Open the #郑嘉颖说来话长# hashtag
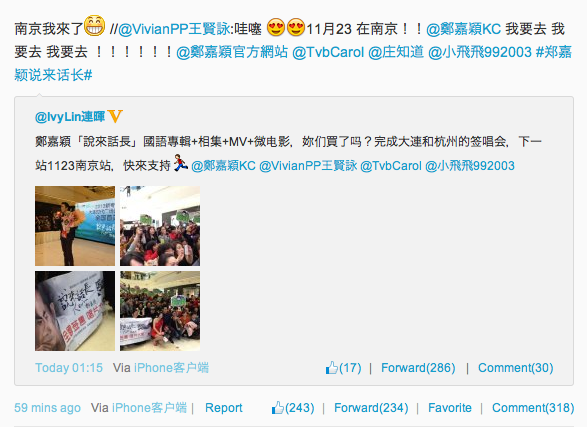Image resolution: width=587 pixels, height=427 pixels. [293, 64]
